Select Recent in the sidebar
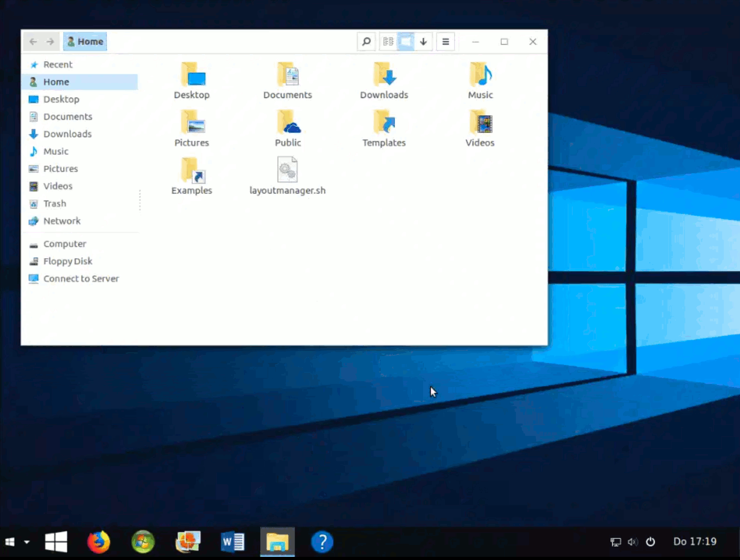 tap(58, 65)
